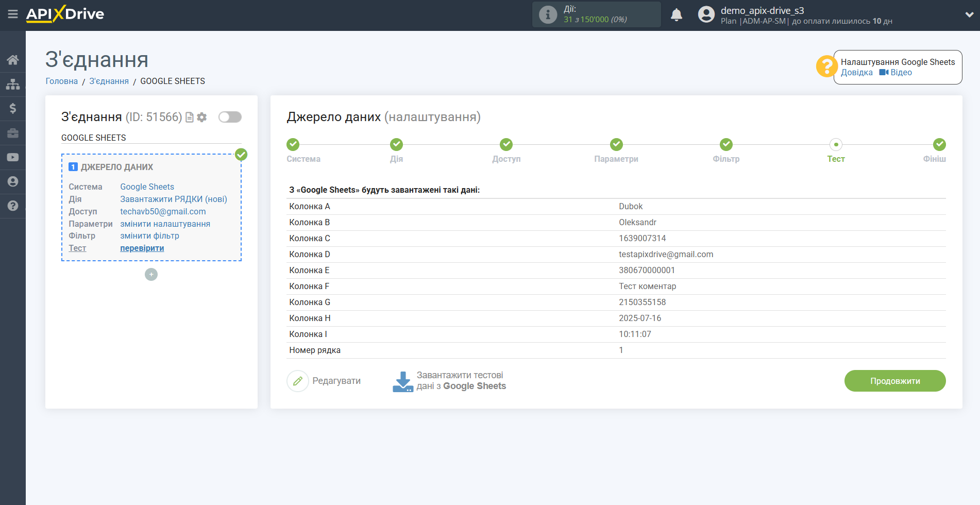Add a new block with plus button

click(151, 275)
